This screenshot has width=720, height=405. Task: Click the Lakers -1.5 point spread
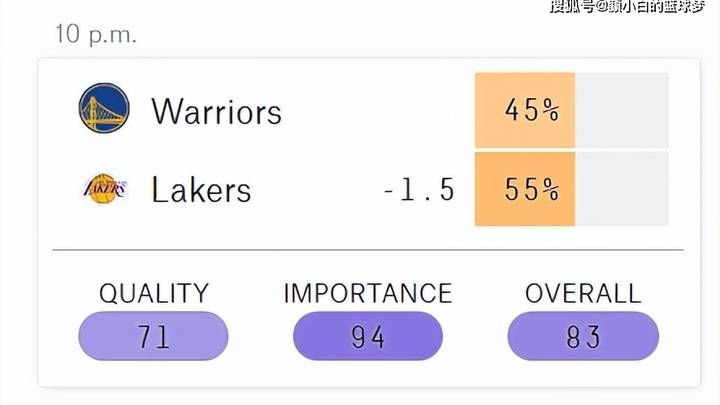[419, 190]
